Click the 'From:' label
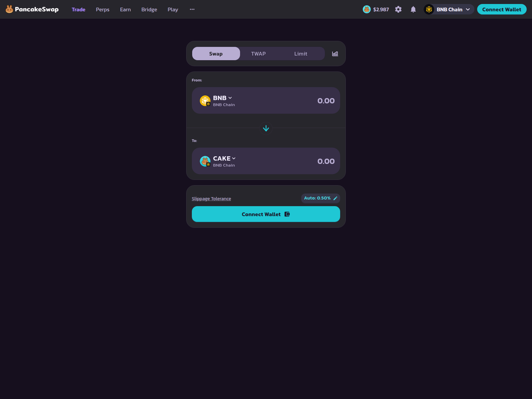This screenshot has height=399, width=532. coord(197,80)
